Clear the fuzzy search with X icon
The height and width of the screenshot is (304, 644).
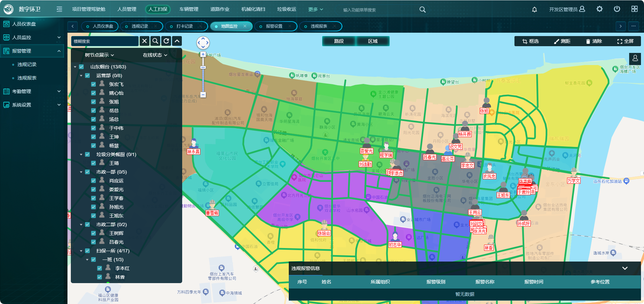coord(144,41)
